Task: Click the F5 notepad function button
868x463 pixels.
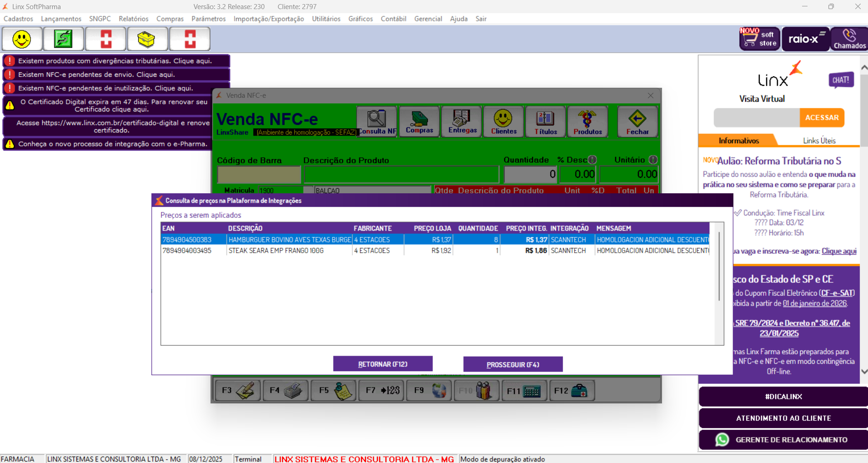Action: (334, 391)
